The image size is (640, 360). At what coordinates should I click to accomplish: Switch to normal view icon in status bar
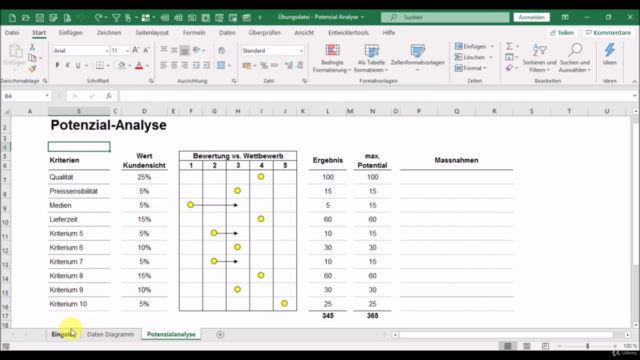pyautogui.click(x=507, y=346)
